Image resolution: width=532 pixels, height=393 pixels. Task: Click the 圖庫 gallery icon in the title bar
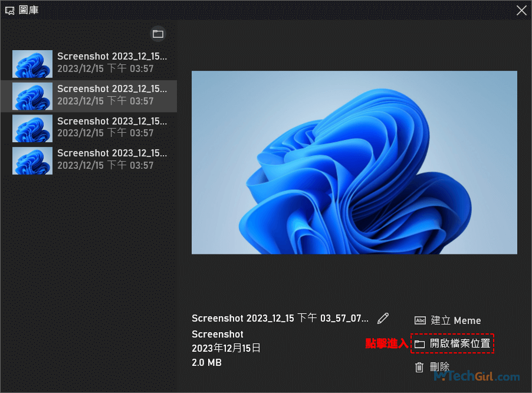coord(9,10)
